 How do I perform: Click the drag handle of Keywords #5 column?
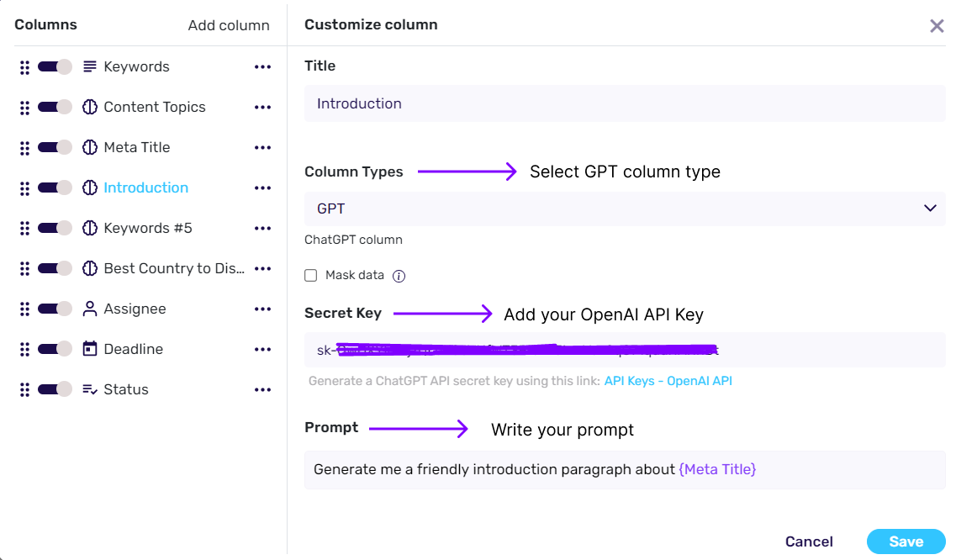tap(24, 228)
